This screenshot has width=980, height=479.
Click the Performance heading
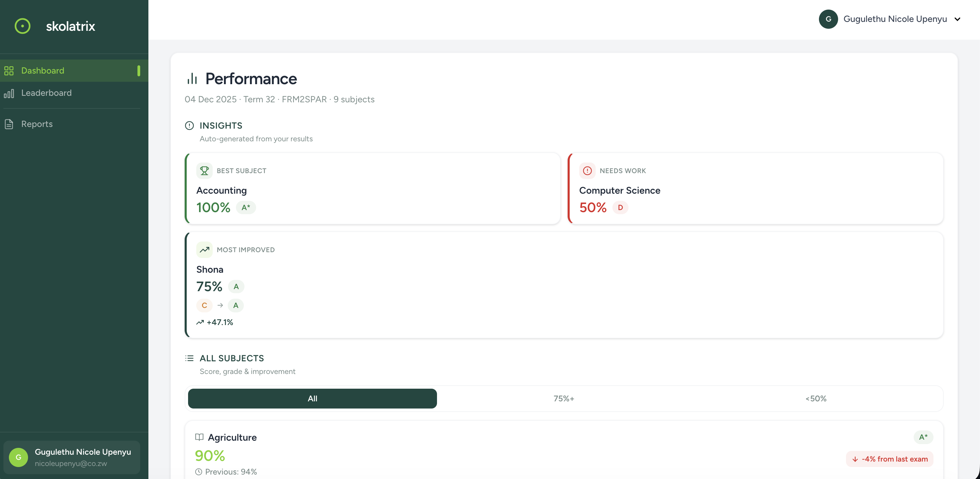251,78
